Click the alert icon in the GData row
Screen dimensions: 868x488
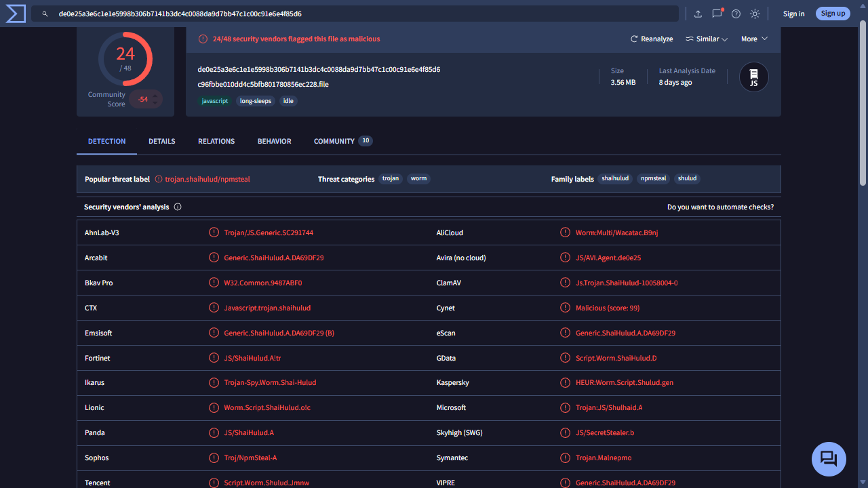(x=565, y=358)
